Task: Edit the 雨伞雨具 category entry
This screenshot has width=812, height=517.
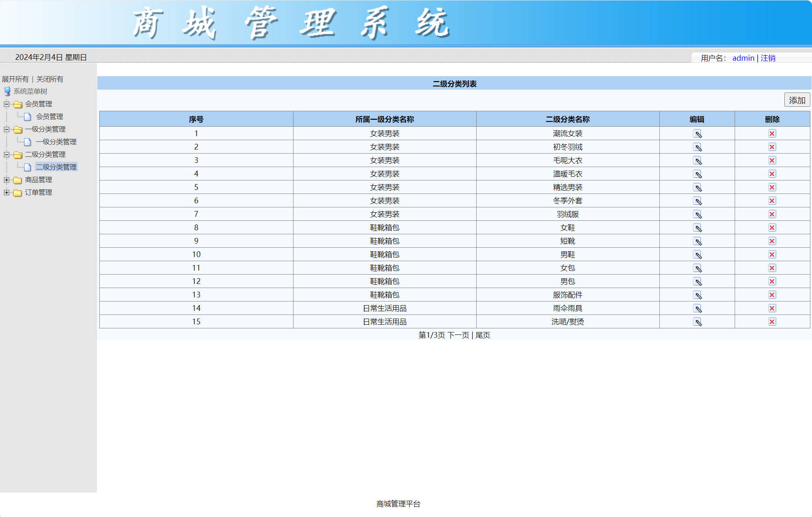Action: [698, 308]
